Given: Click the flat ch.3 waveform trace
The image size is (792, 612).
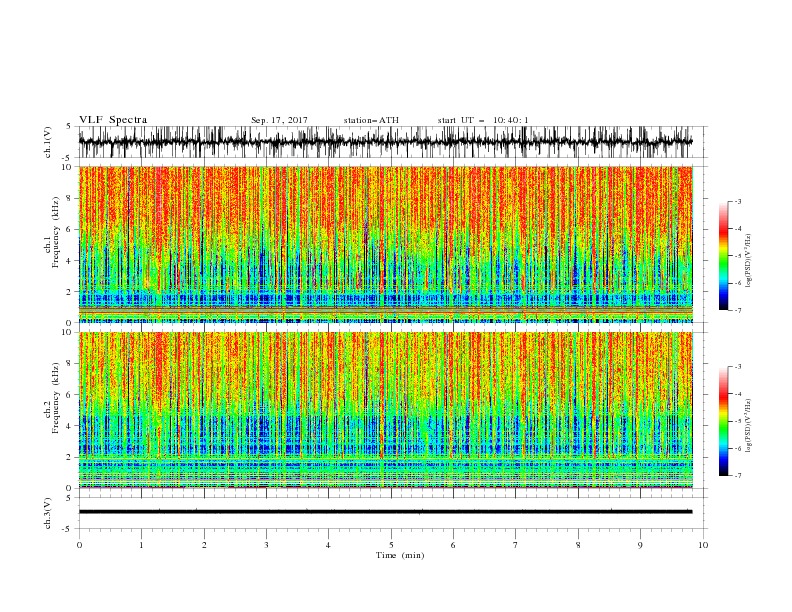Looking at the screenshot, I should (x=385, y=512).
